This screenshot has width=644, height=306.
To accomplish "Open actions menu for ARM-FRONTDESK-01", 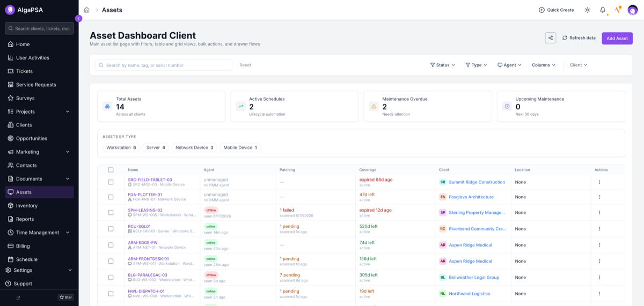I will pos(599,261).
